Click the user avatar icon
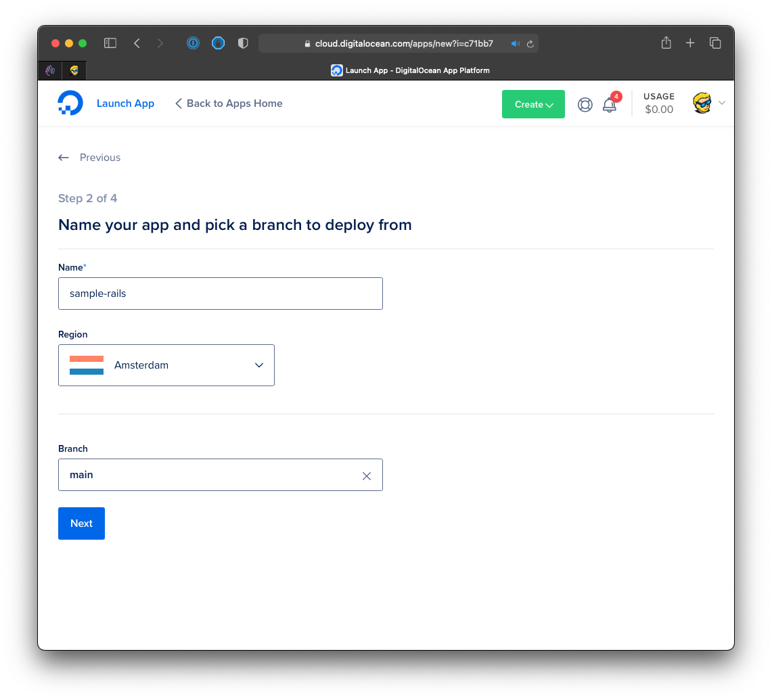This screenshot has width=772, height=700. [x=702, y=103]
